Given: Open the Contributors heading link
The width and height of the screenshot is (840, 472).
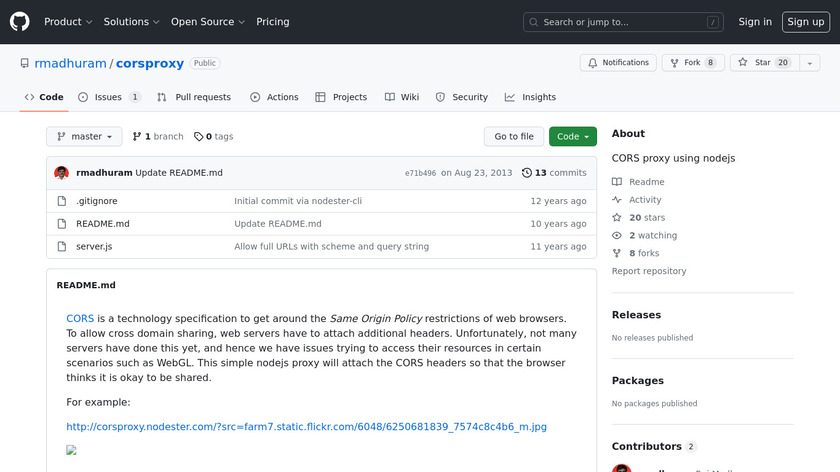Looking at the screenshot, I should pyautogui.click(x=653, y=447).
